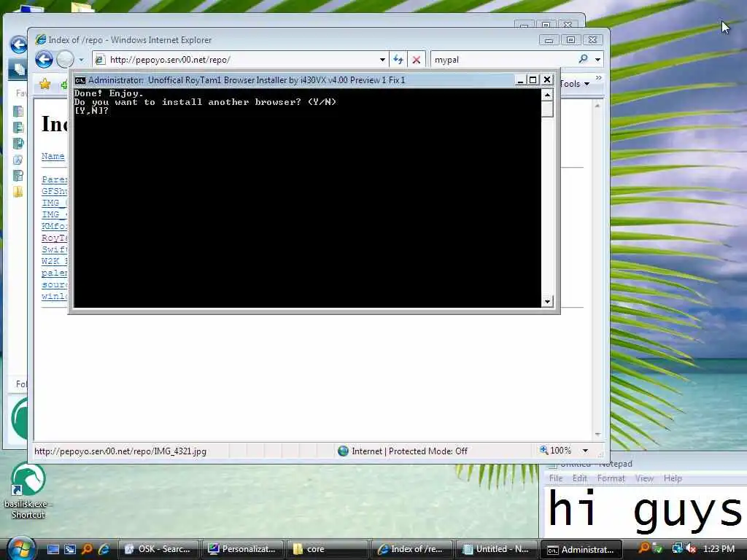Open the recent pages dropdown beside Forward
The width and height of the screenshot is (747, 560).
(81, 60)
